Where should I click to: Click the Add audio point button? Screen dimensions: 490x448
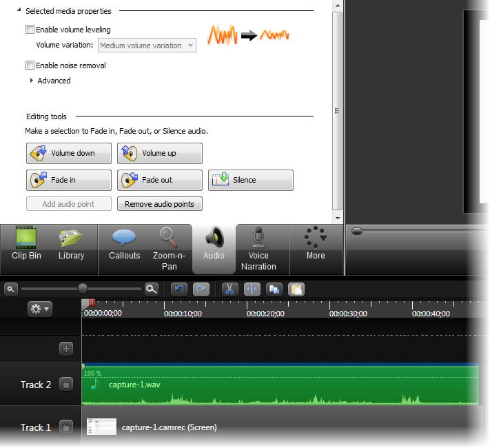(x=69, y=204)
